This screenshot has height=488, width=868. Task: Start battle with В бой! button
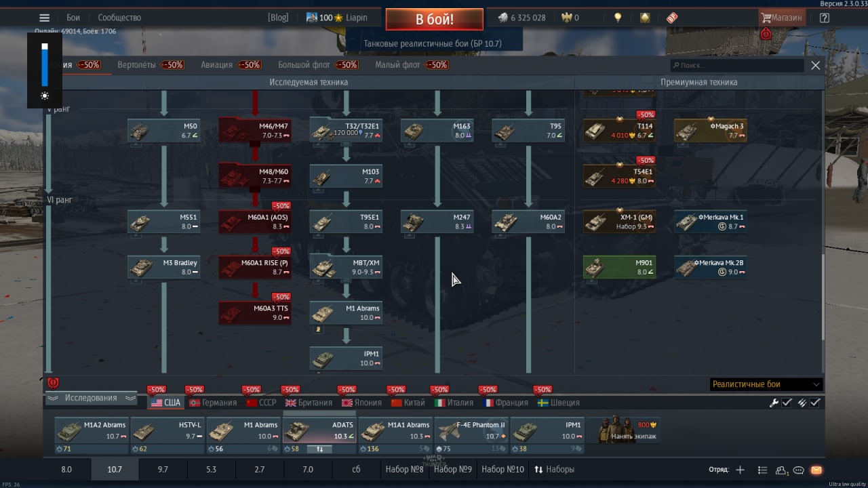(x=435, y=19)
